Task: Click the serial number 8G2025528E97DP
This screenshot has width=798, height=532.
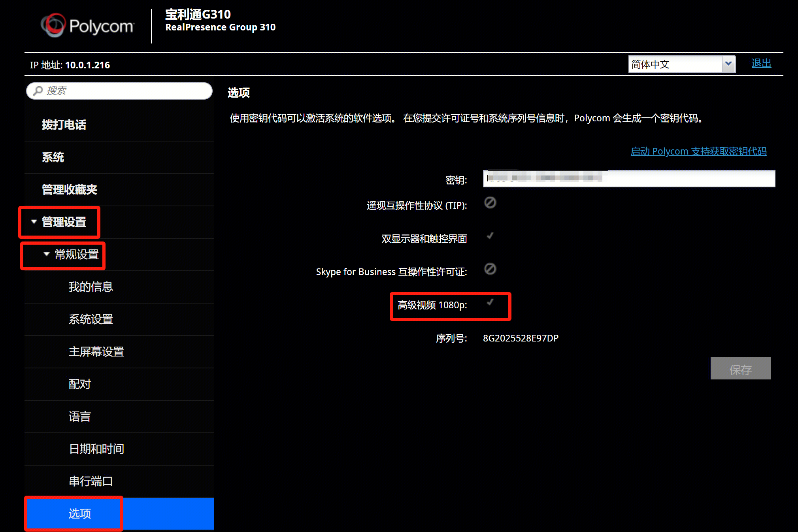Action: coord(521,338)
